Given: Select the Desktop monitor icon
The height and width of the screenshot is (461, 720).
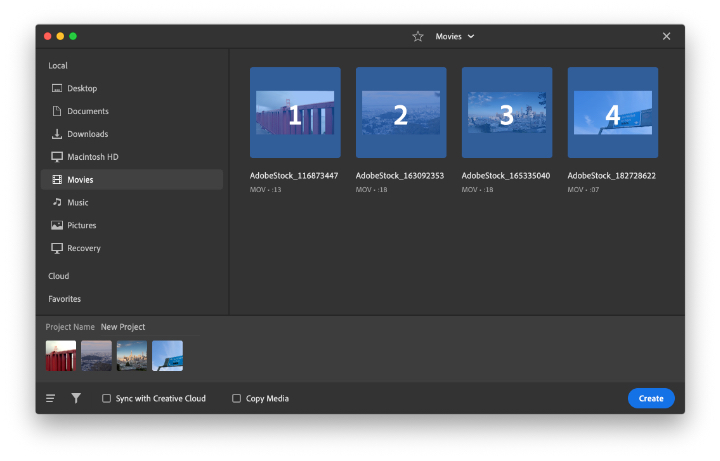Looking at the screenshot, I should click(x=57, y=88).
